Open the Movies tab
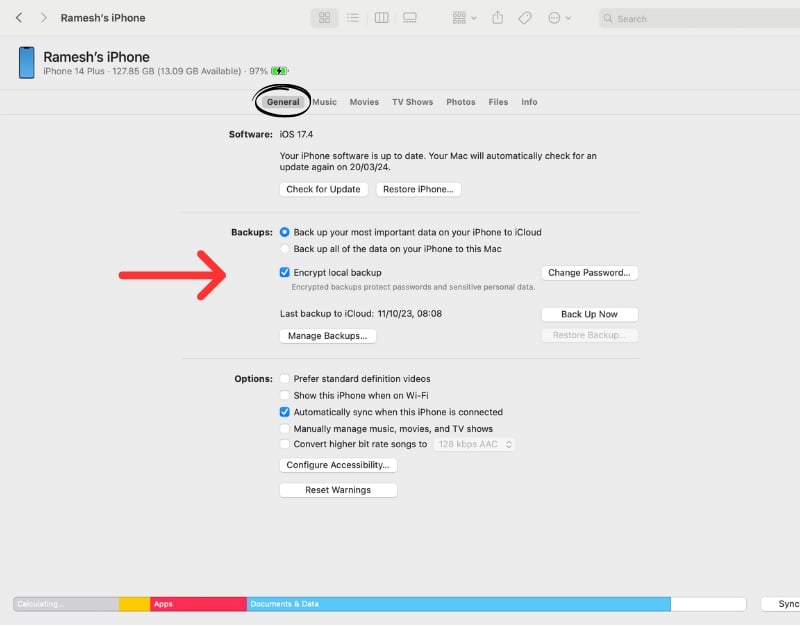 click(364, 102)
